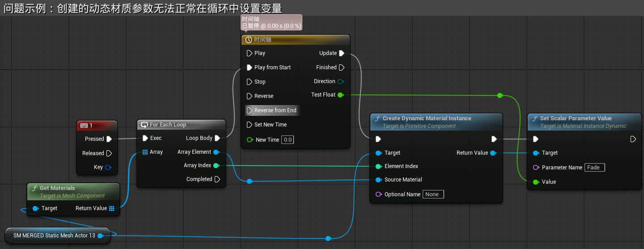Click the Finished output exec pin

[342, 68]
